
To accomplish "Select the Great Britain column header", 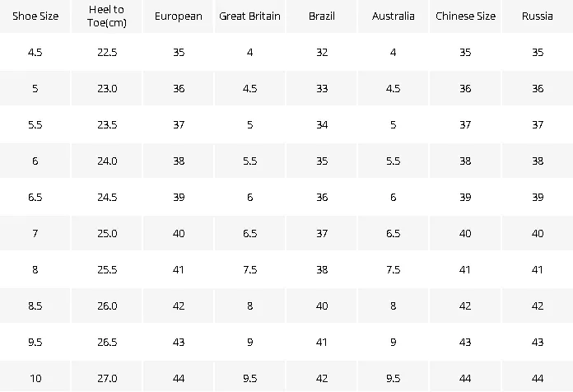I will pyautogui.click(x=250, y=16).
